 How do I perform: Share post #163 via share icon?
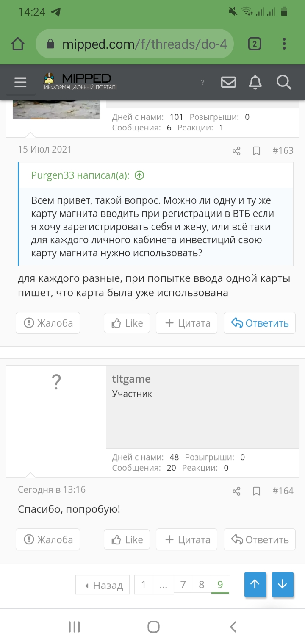[x=236, y=151]
